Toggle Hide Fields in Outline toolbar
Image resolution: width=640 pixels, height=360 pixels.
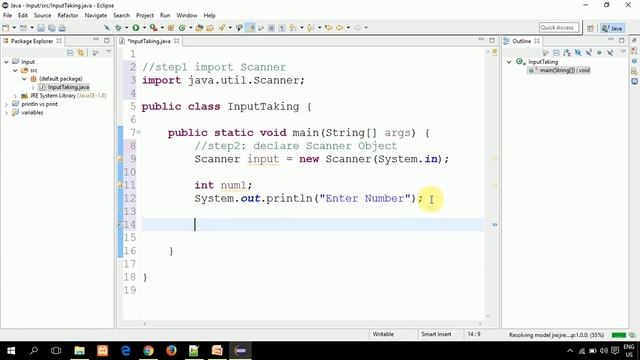[x=578, y=53]
